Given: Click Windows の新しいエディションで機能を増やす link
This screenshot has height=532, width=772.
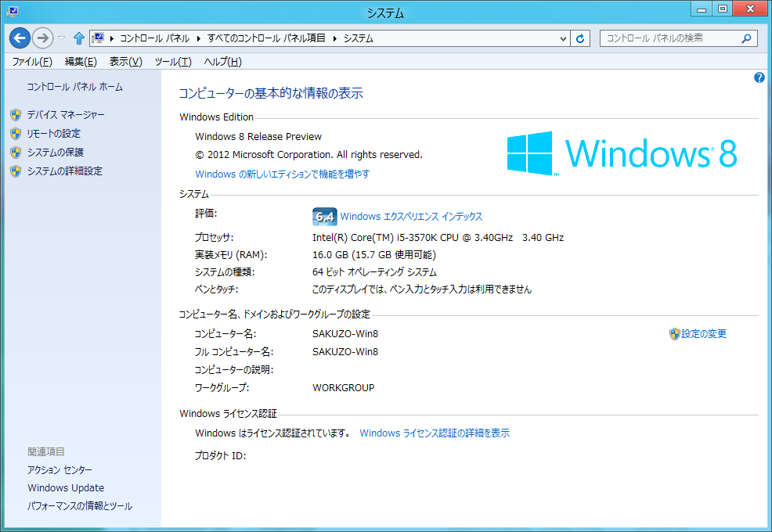Looking at the screenshot, I should [x=283, y=174].
